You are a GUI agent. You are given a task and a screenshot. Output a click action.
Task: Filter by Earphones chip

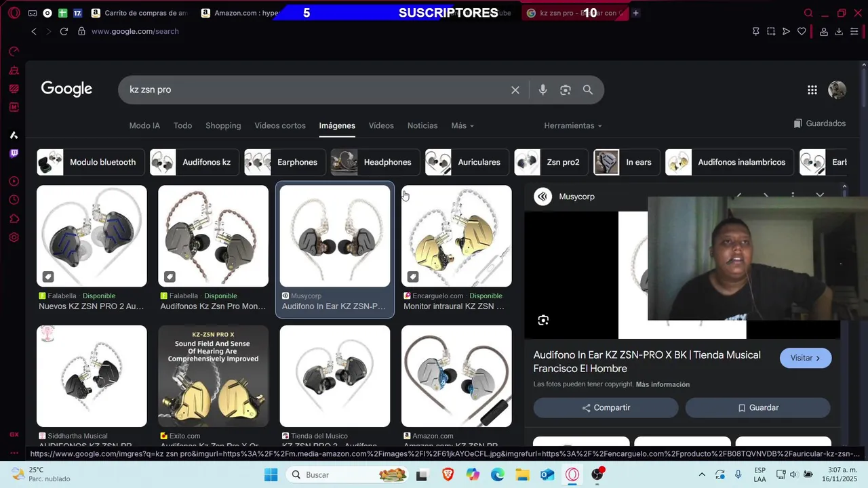[285, 162]
